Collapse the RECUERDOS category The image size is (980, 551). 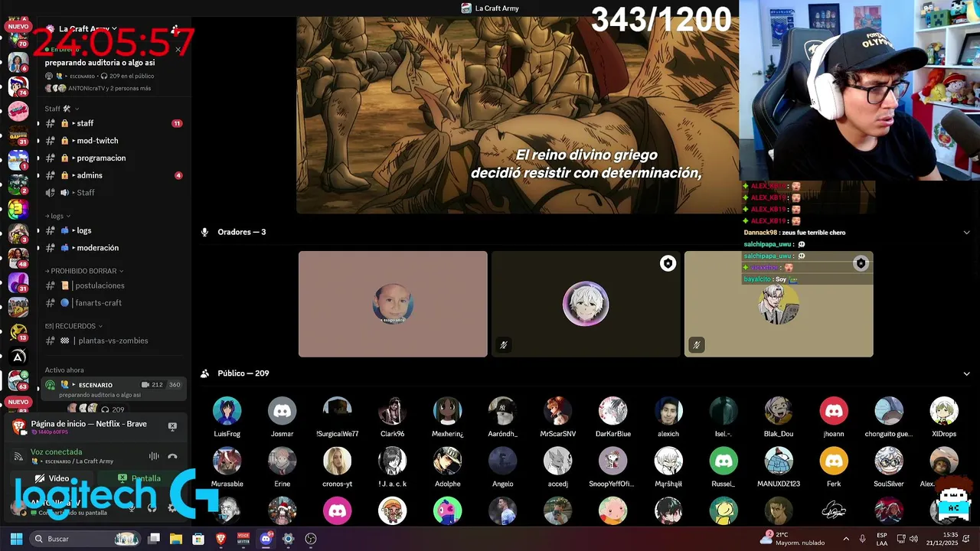73,326
